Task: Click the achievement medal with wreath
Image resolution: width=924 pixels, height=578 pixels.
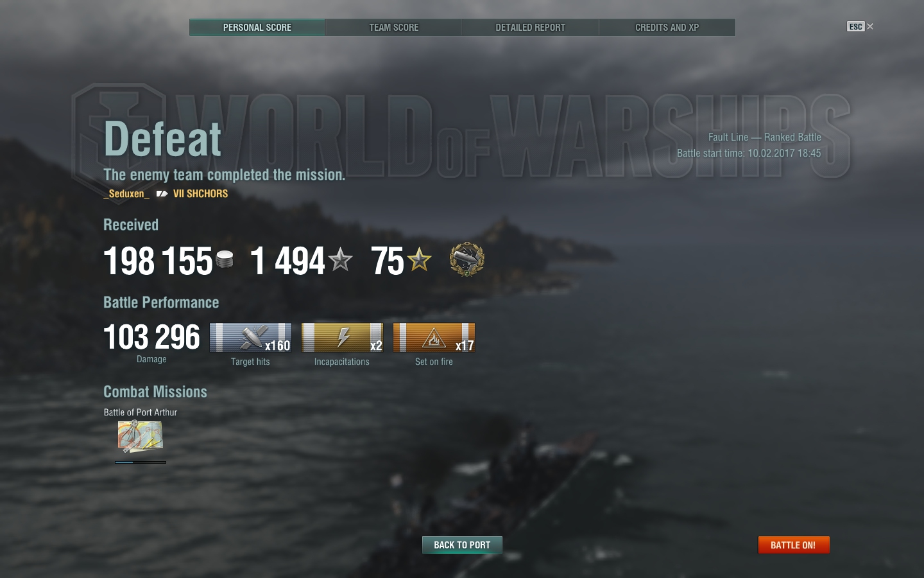Action: [x=467, y=259]
